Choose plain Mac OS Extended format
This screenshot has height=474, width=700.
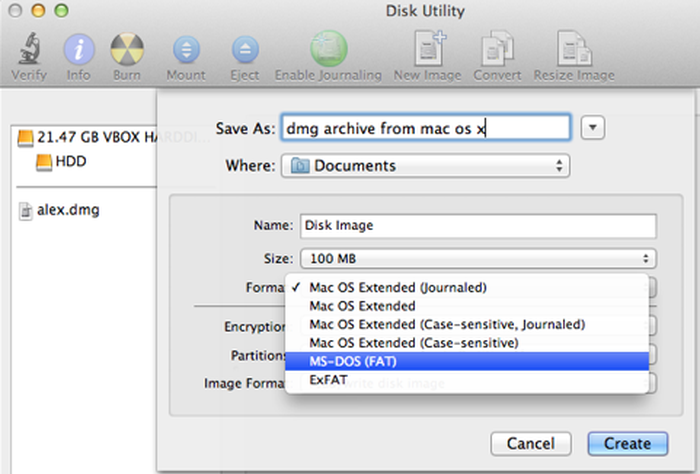(467, 306)
